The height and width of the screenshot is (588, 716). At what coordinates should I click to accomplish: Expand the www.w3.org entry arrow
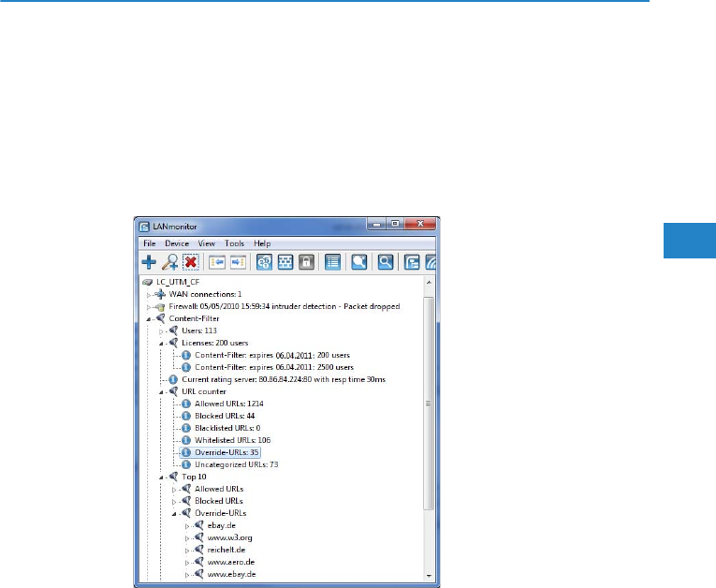pyautogui.click(x=187, y=538)
